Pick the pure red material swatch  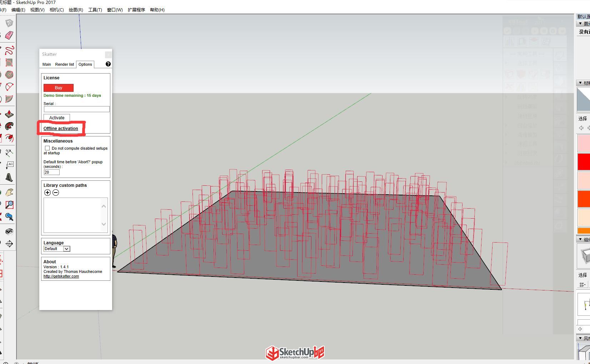pyautogui.click(x=584, y=161)
